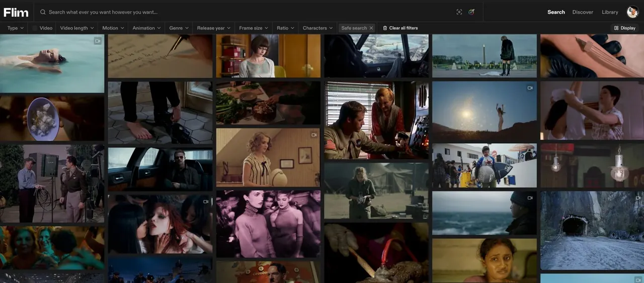Open the Characters filter dropdown
The height and width of the screenshot is (283, 644).
[318, 28]
